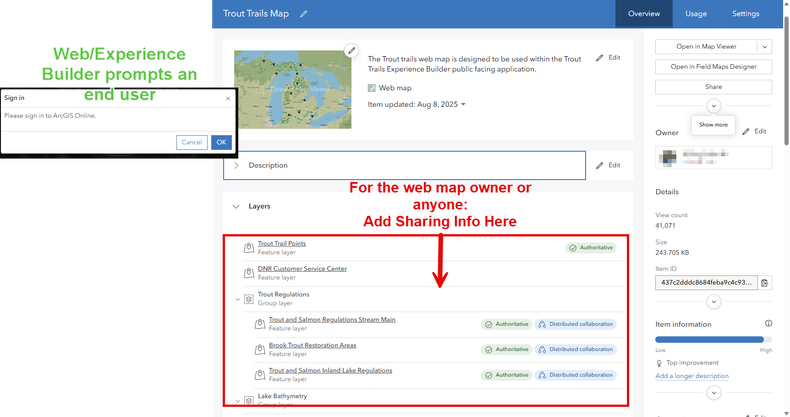Click the edit thumbnail pencil icon on map image
The height and width of the screenshot is (417, 790).
[351, 50]
